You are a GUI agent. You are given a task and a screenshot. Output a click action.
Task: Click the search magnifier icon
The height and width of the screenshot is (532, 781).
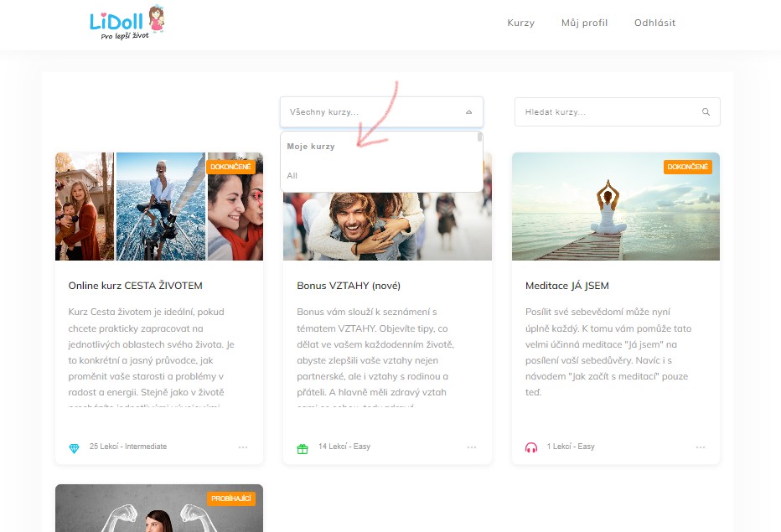tap(706, 112)
